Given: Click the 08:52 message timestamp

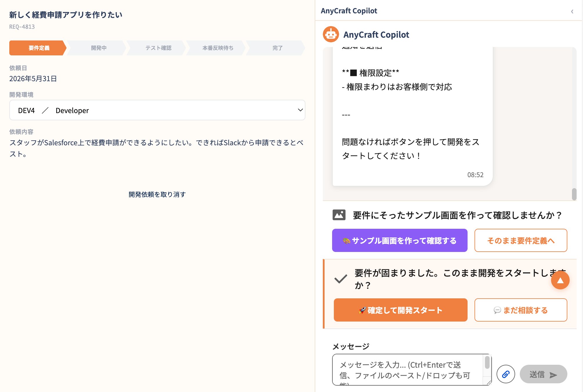Looking at the screenshot, I should (475, 175).
